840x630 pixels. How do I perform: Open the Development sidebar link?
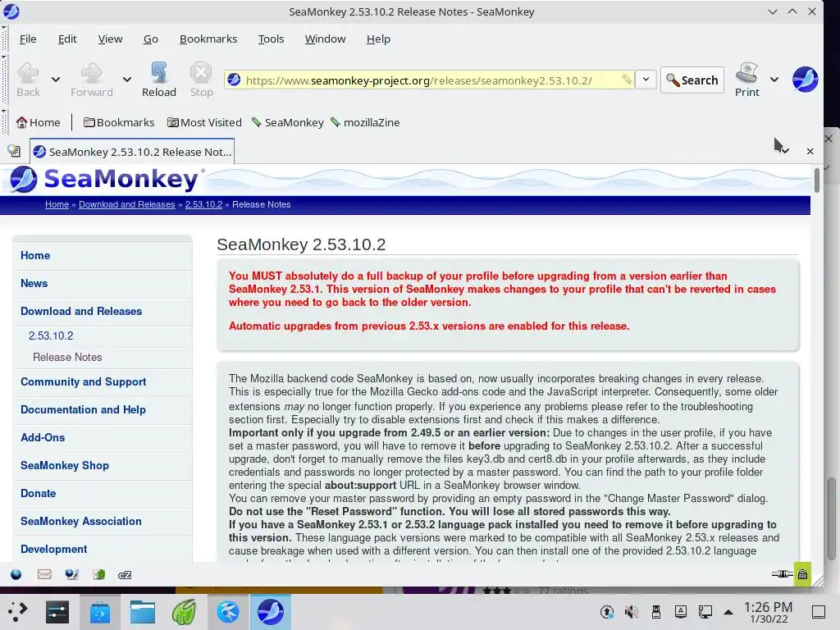tap(53, 549)
